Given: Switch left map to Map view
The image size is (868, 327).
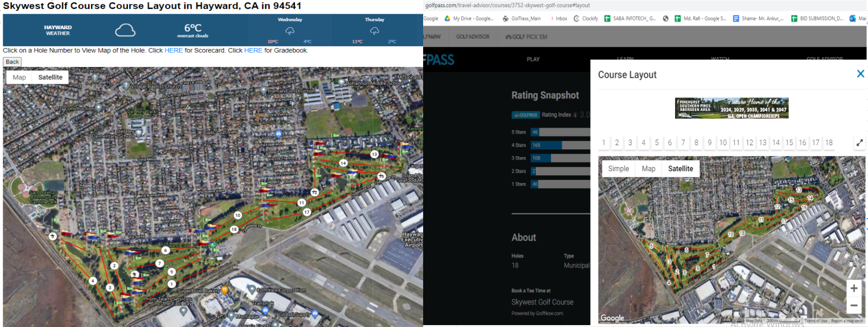Looking at the screenshot, I should (19, 77).
